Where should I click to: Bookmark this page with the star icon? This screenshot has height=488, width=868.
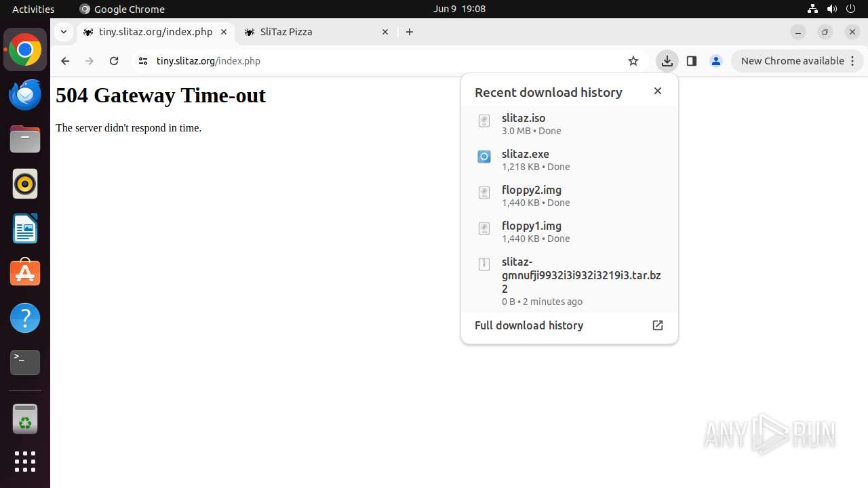click(633, 61)
